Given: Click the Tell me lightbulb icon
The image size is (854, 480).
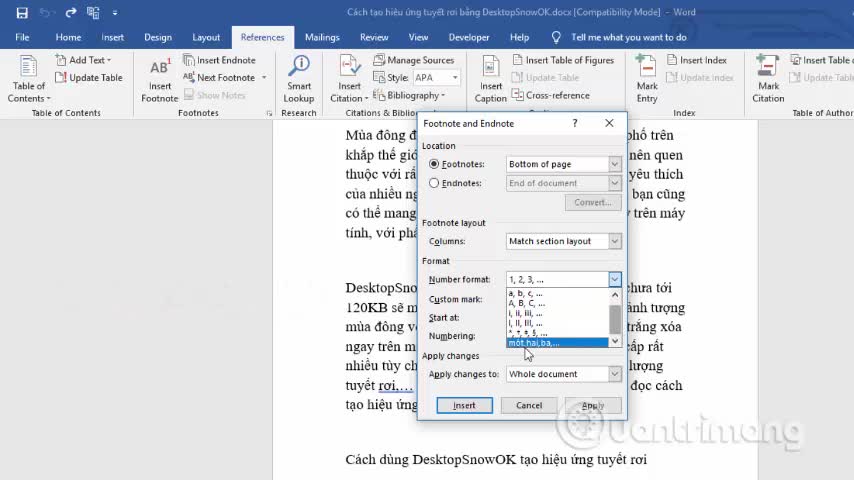Looking at the screenshot, I should point(556,37).
